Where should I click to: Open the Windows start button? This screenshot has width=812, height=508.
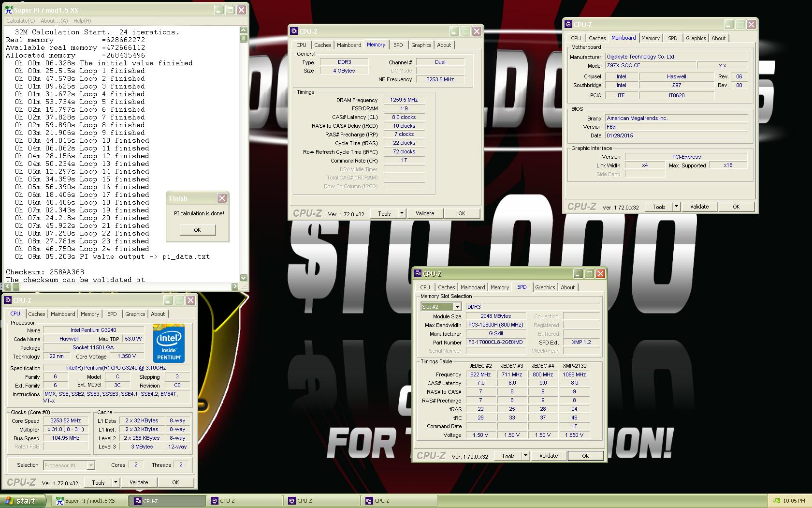(x=23, y=501)
